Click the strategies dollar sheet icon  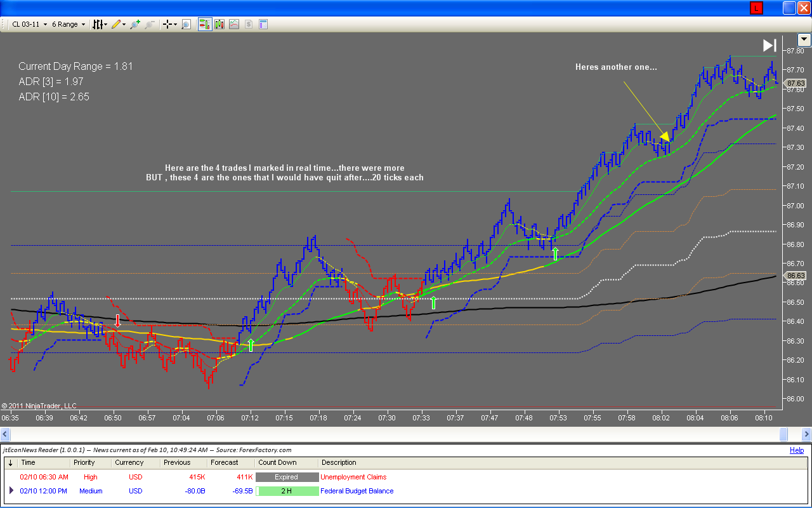tap(249, 24)
